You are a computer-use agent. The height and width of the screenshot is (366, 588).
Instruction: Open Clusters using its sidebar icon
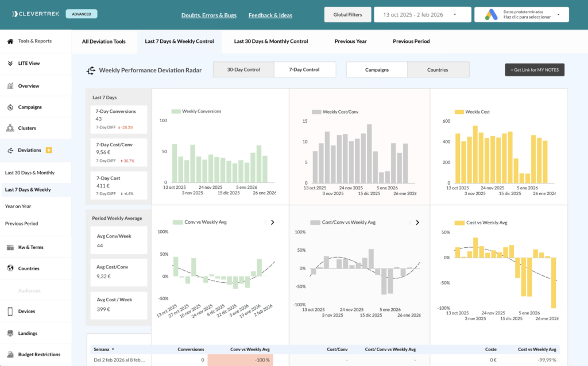10,129
